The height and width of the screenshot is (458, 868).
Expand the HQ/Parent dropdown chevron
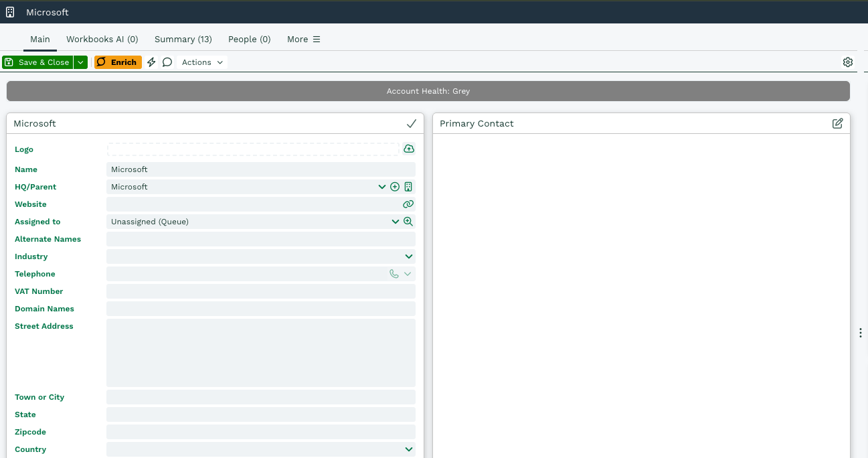(382, 187)
